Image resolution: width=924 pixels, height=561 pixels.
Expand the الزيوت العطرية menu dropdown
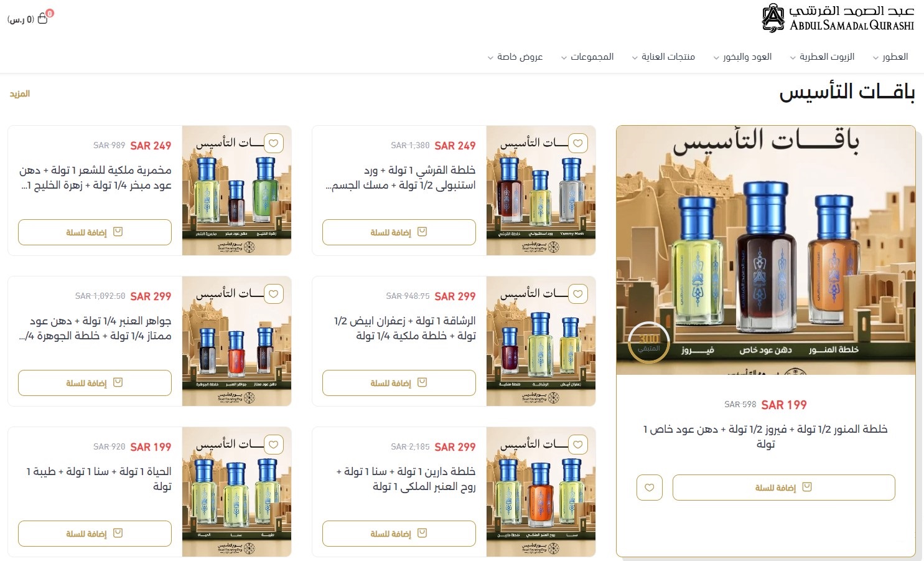(822, 57)
